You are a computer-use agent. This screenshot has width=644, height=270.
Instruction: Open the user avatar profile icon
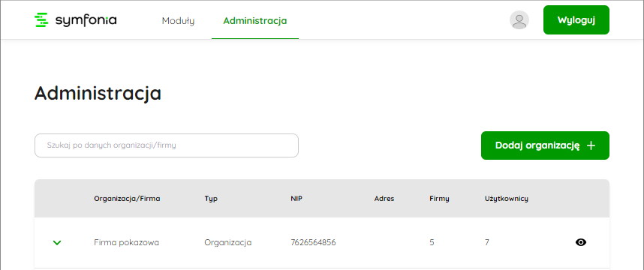tap(519, 20)
